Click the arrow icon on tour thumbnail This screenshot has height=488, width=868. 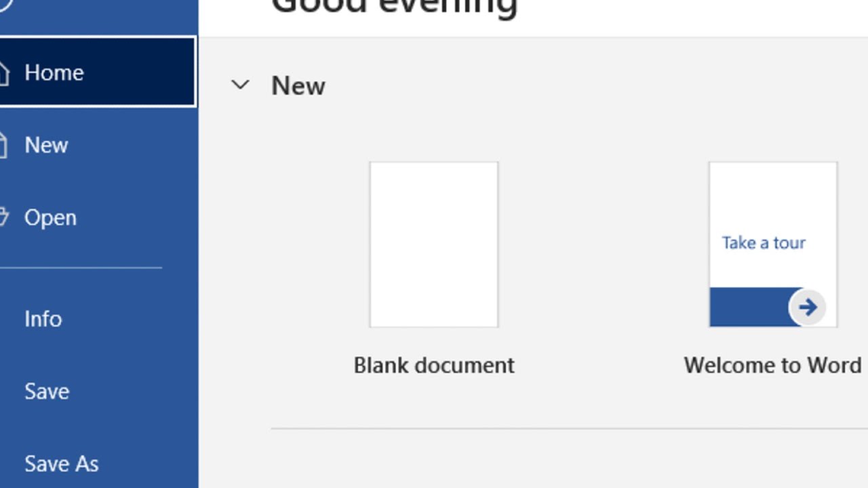[x=807, y=307]
